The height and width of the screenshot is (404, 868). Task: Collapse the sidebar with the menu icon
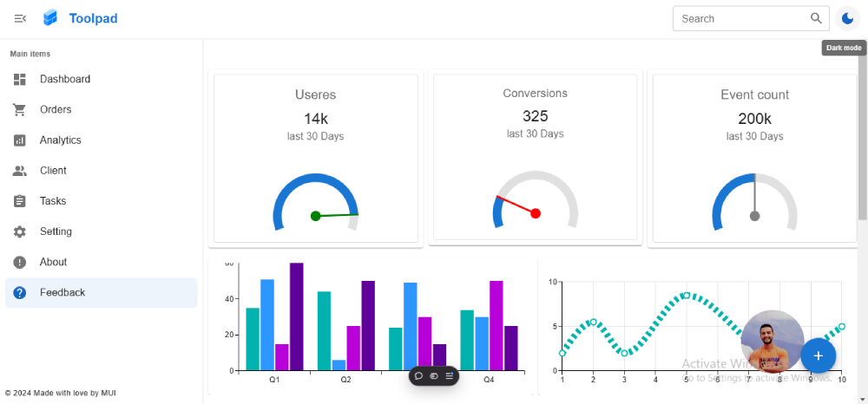click(21, 19)
